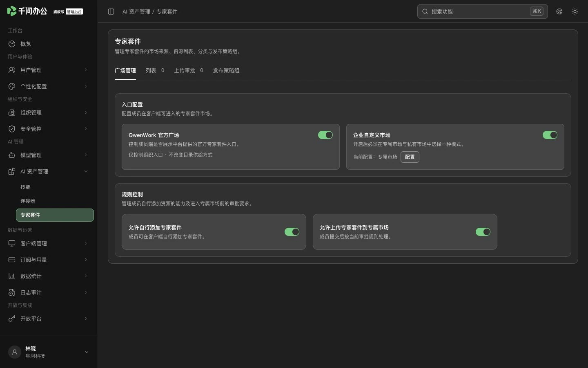Focus the 搜索功能 search field

coord(482,11)
